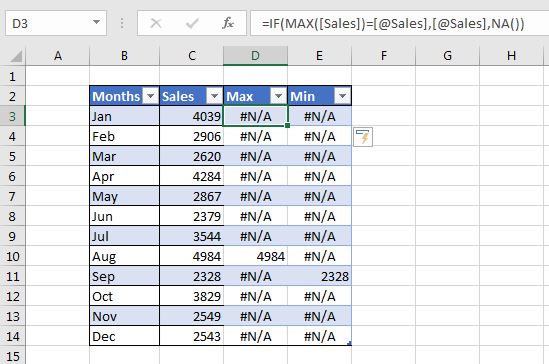Select the Jul cell
The image size is (549, 364).
coord(124,236)
